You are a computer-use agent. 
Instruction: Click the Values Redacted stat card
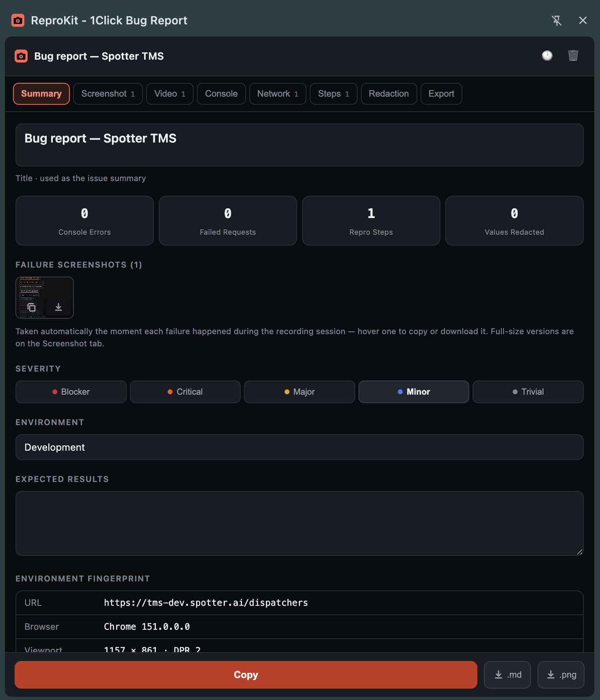pyautogui.click(x=514, y=221)
